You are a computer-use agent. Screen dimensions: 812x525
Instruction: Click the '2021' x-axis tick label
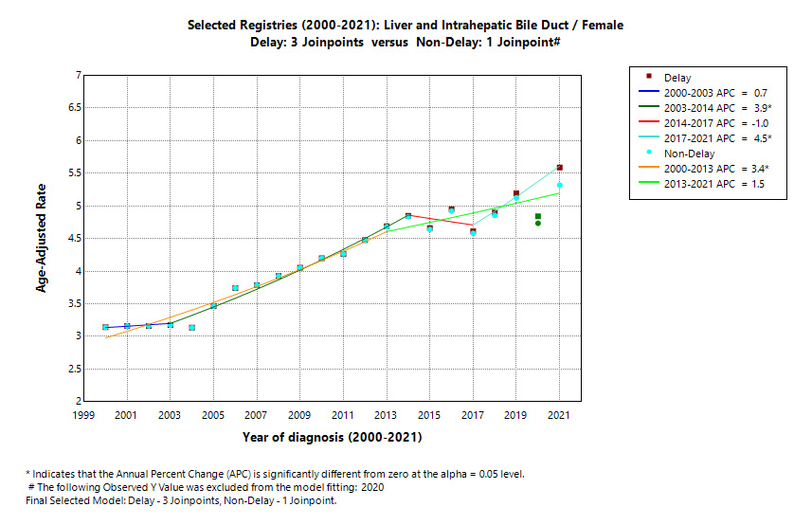(x=559, y=415)
